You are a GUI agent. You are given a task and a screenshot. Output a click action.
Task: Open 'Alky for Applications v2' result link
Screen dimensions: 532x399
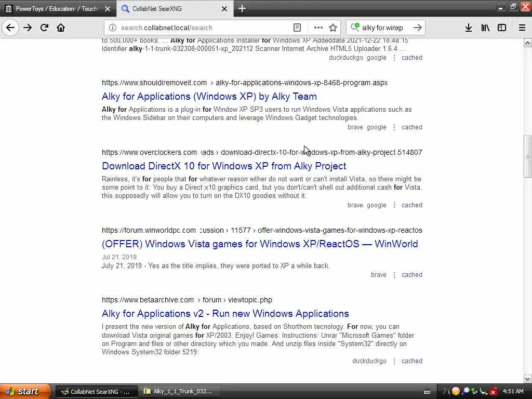tap(225, 313)
